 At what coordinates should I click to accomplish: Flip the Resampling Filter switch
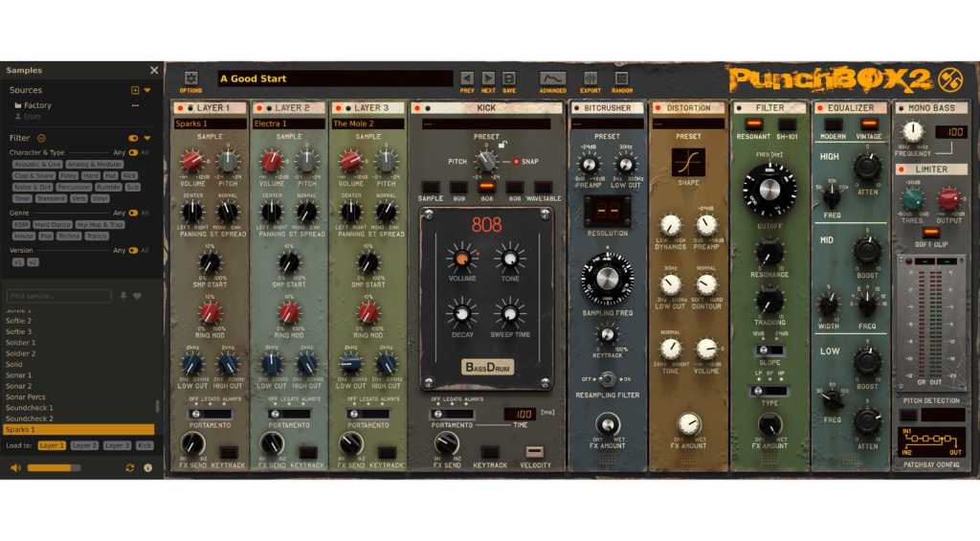tap(606, 379)
